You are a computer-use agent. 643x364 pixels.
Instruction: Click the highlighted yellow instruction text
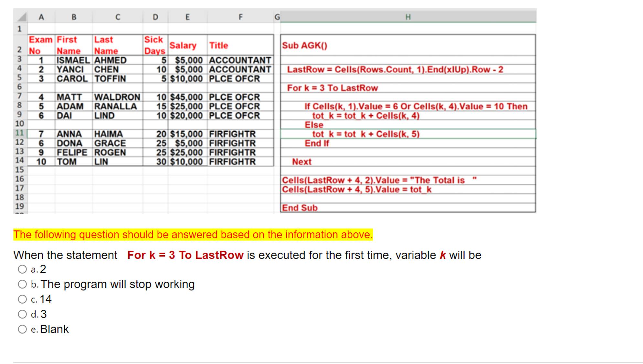(193, 235)
